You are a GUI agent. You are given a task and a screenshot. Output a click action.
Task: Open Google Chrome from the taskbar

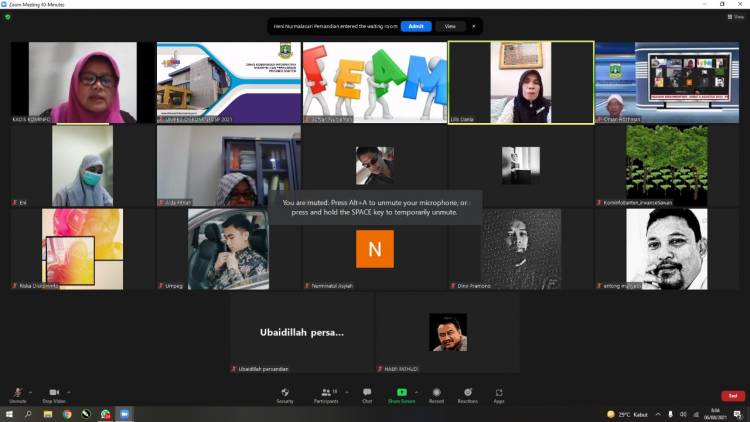tap(67, 414)
